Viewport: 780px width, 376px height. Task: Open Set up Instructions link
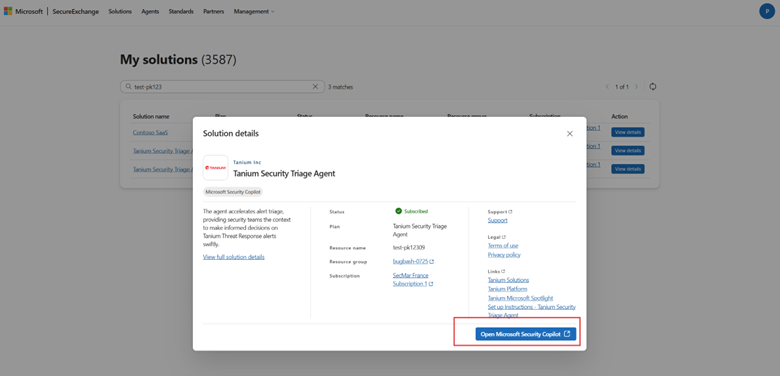[532, 311]
